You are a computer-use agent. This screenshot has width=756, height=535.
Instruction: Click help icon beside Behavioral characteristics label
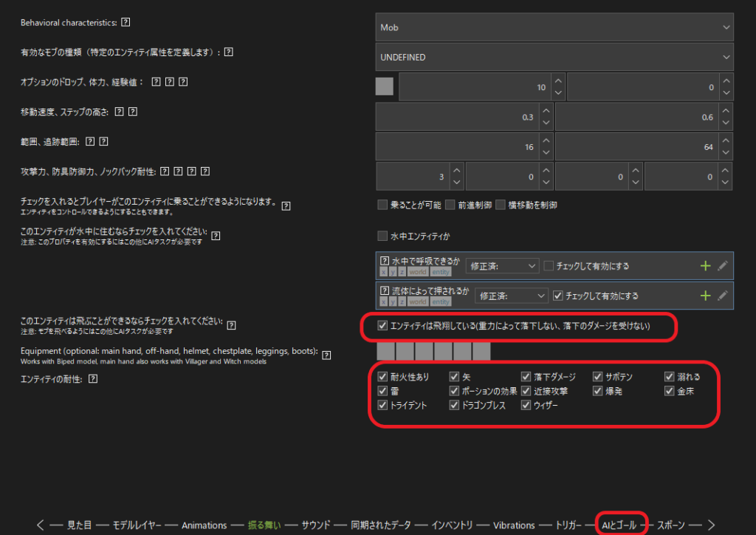(126, 23)
